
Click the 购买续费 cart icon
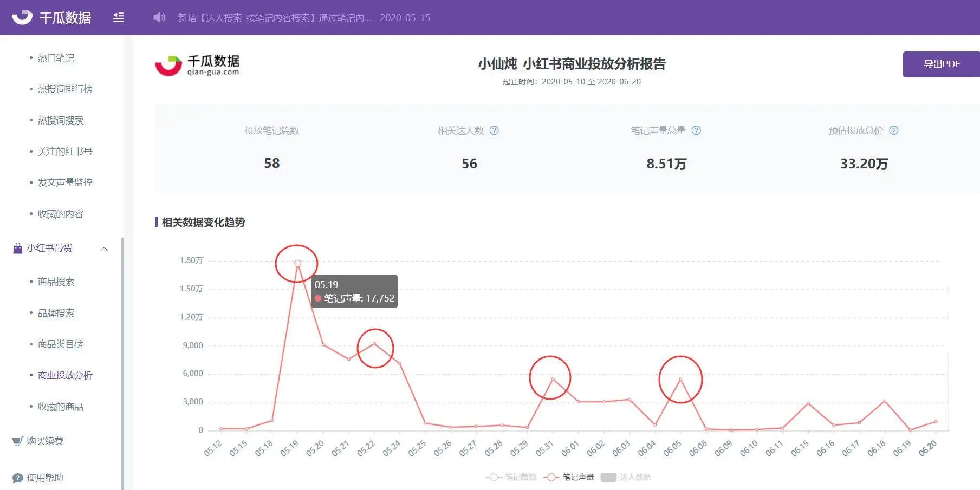[x=17, y=441]
